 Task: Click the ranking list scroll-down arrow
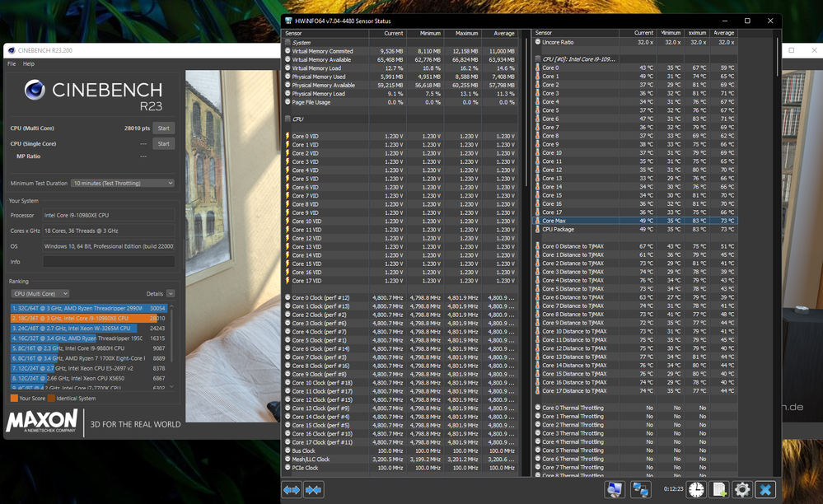(171, 386)
